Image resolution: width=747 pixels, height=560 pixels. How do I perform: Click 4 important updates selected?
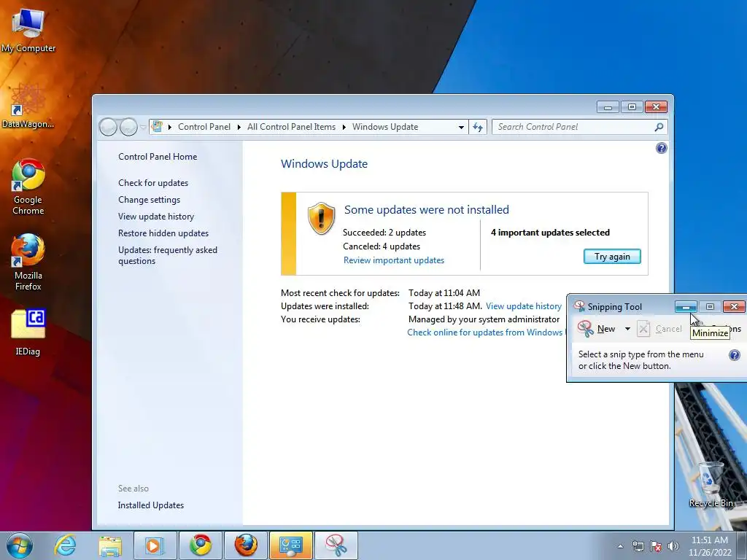[x=550, y=233]
